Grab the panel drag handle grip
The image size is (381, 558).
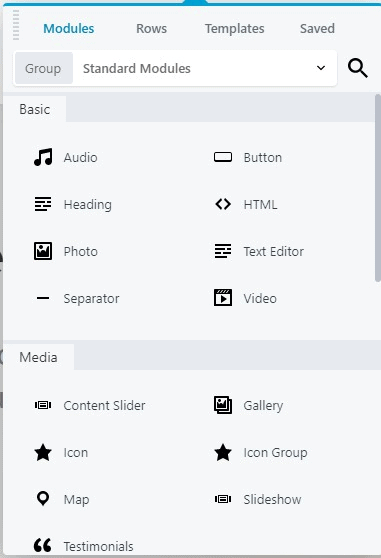16,25
